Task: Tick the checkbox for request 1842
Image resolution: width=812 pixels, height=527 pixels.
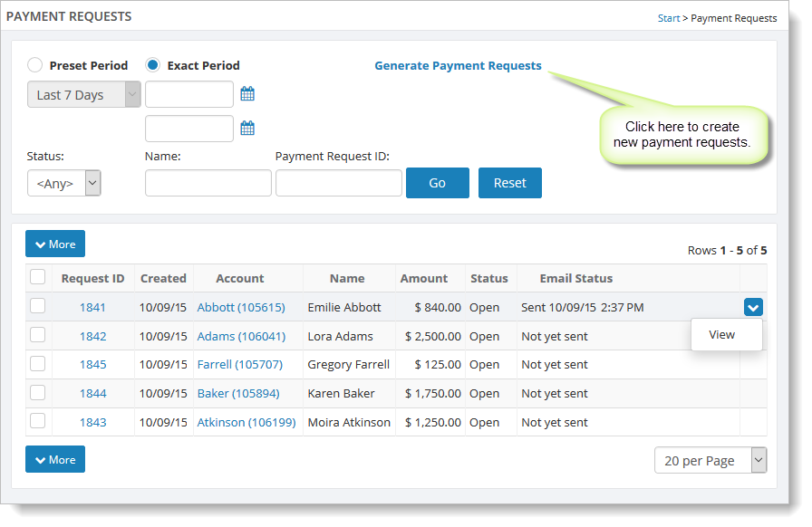Action: pos(38,335)
